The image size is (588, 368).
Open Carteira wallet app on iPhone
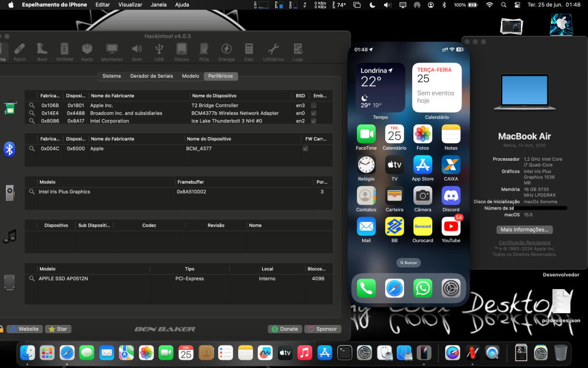(x=395, y=195)
